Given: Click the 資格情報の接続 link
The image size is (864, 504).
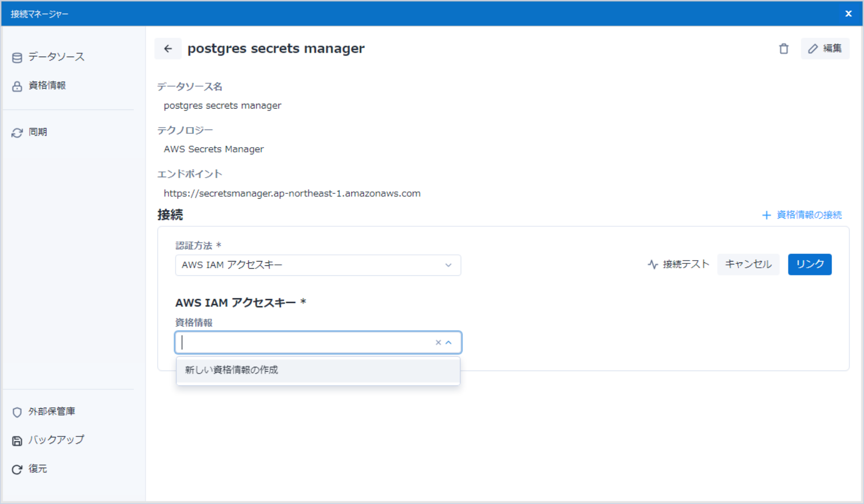Looking at the screenshot, I should (802, 215).
